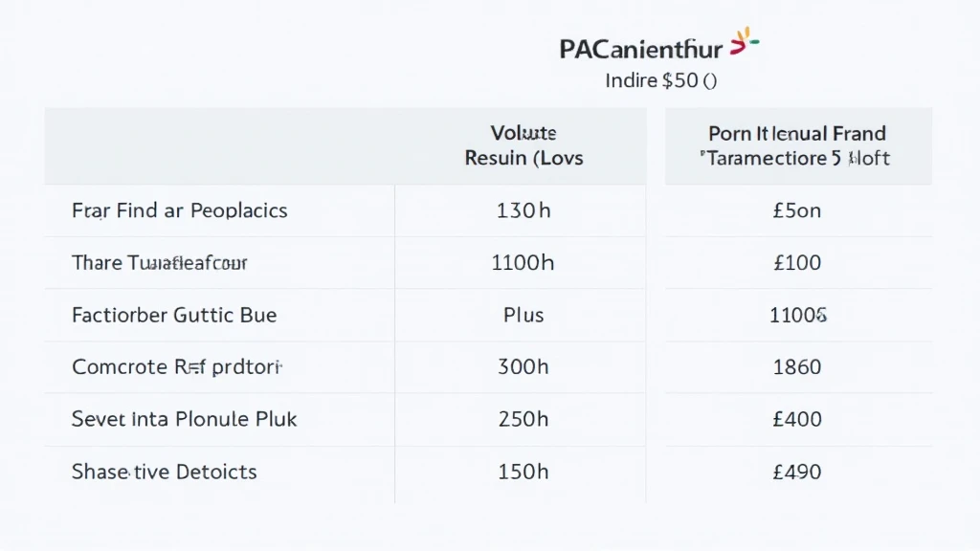The width and height of the screenshot is (980, 551).
Task: Click the 1860 price cell
Action: coord(797,366)
